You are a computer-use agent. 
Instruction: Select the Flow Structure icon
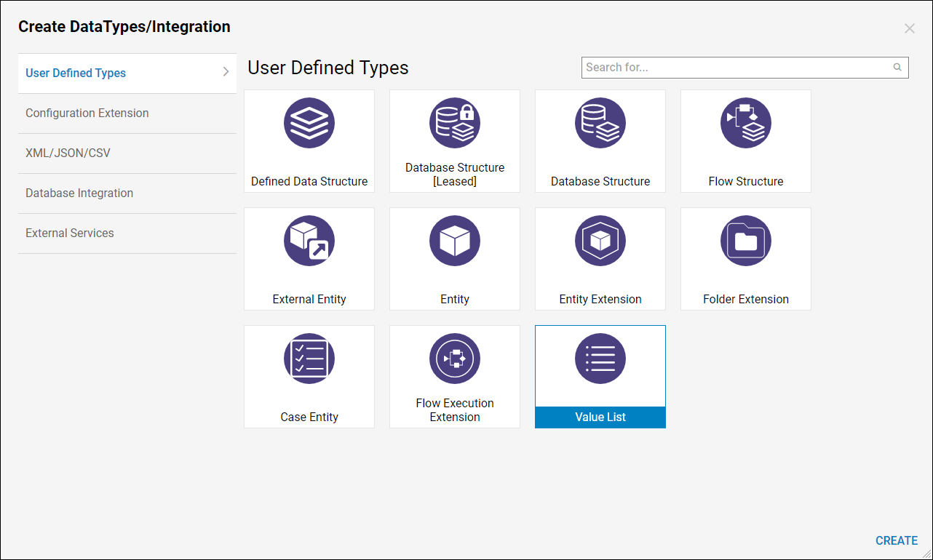pyautogui.click(x=746, y=123)
